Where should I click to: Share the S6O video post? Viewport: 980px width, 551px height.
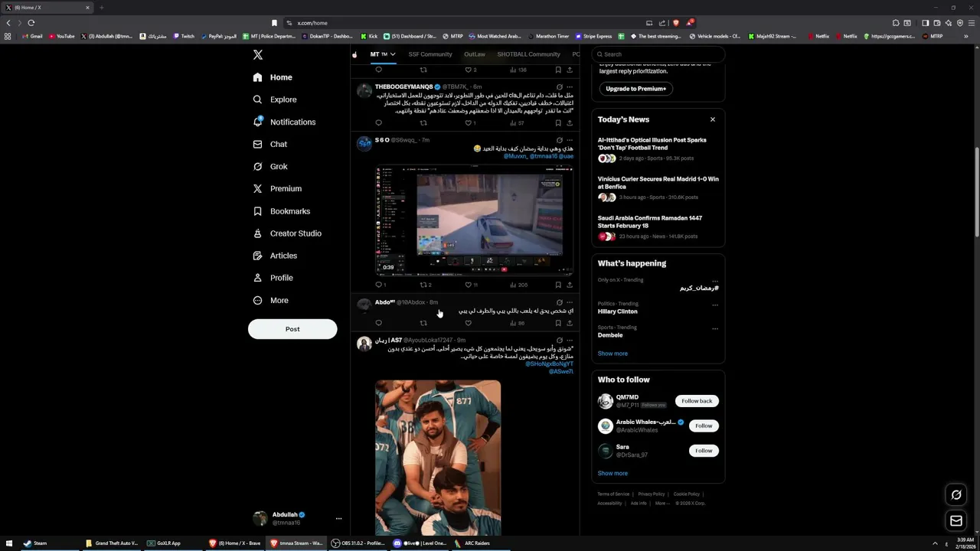(x=570, y=285)
